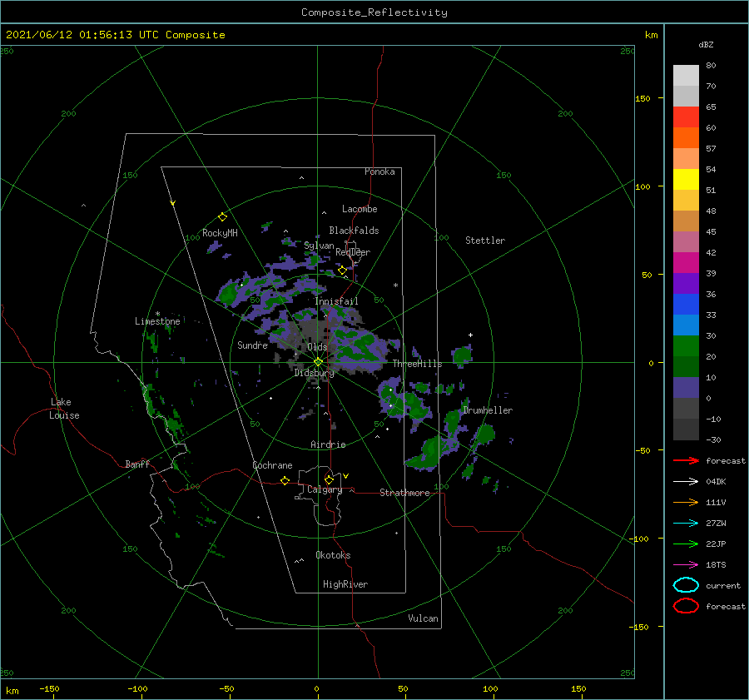
Task: Click the yellow diamond marker near RockyMH
Action: pos(222,217)
